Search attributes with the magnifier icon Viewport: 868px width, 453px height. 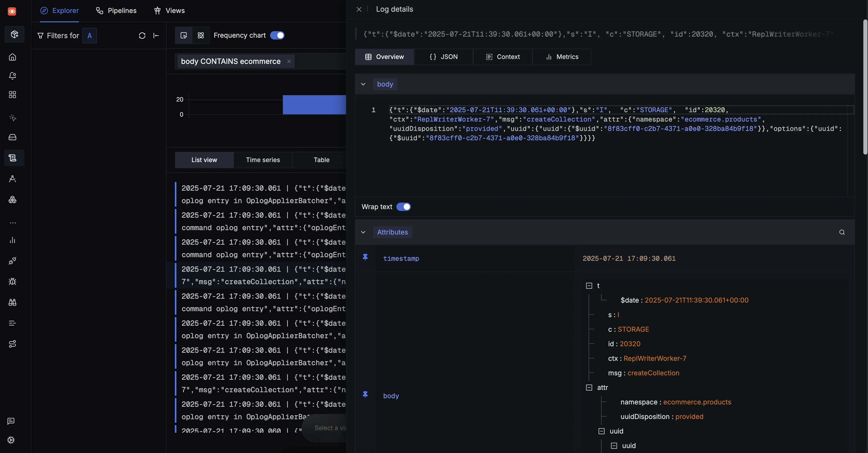point(842,232)
